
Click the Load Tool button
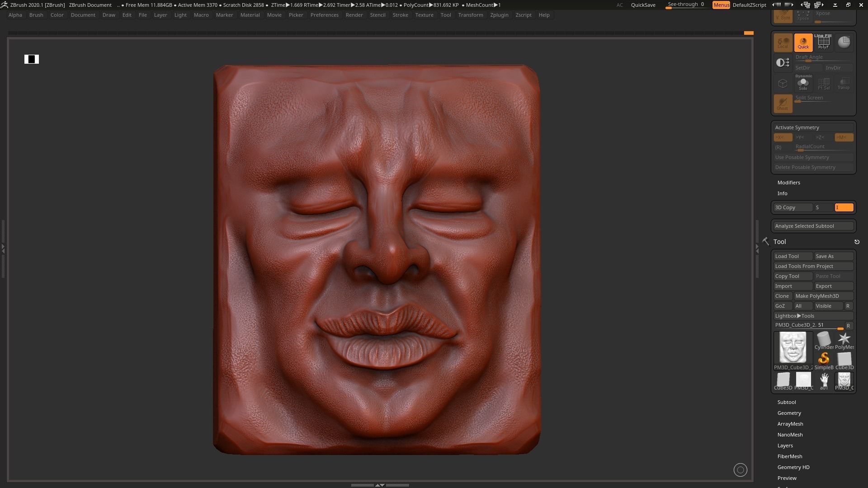tap(793, 256)
